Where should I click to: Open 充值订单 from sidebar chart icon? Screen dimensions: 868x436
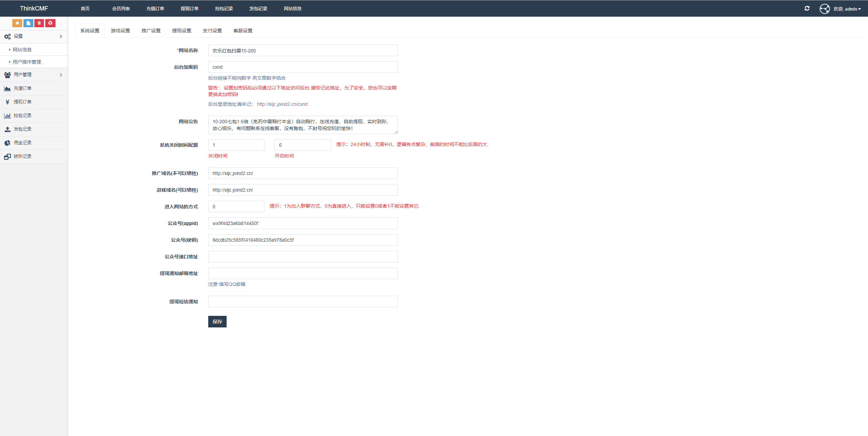click(x=22, y=88)
